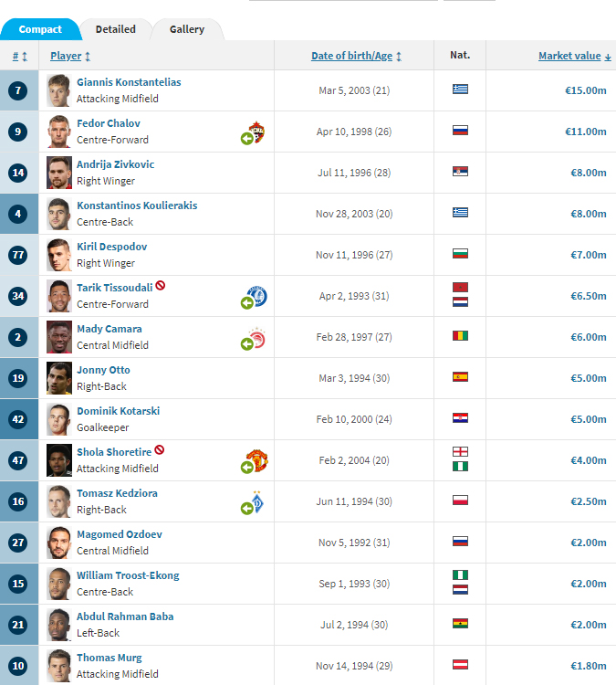Screen dimensions: 616x685
Task: Select the Compact tab
Action: point(40,29)
